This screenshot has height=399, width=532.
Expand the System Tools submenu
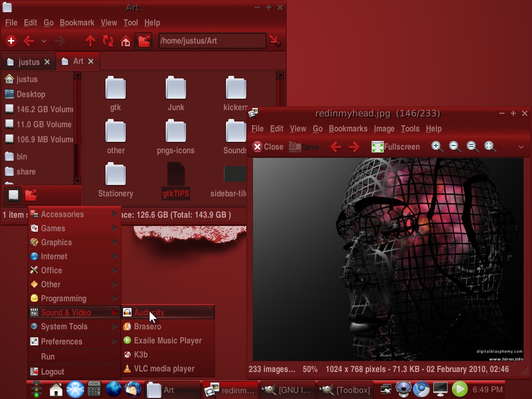(x=74, y=326)
